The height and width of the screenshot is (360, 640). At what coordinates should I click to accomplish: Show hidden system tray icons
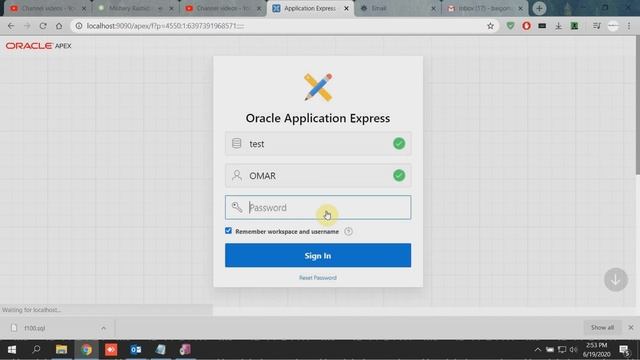537,350
